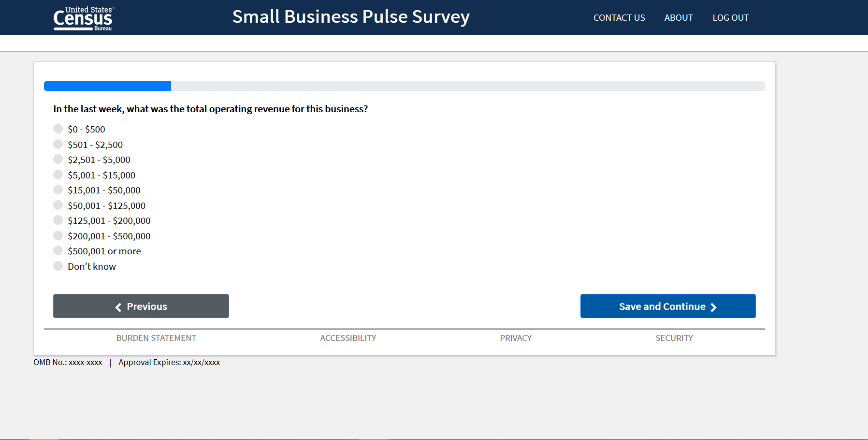Open the Contact Us page
The image size is (868, 440).
(x=619, y=18)
